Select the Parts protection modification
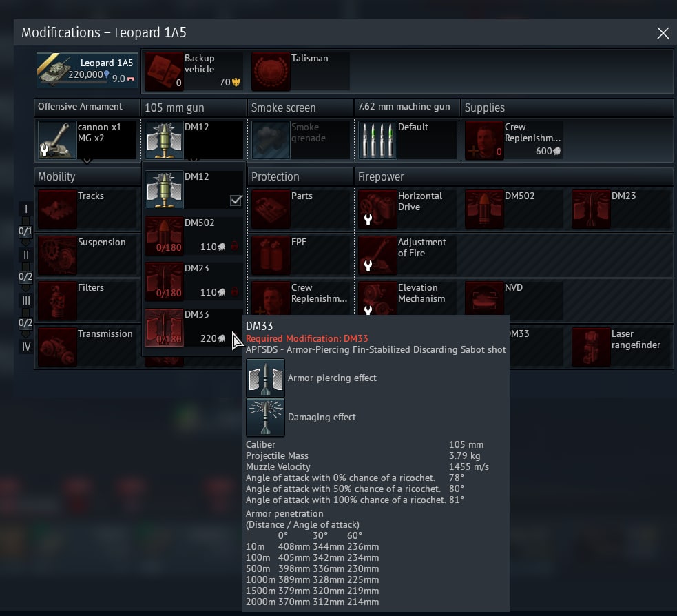This screenshot has width=677, height=616. click(x=300, y=209)
